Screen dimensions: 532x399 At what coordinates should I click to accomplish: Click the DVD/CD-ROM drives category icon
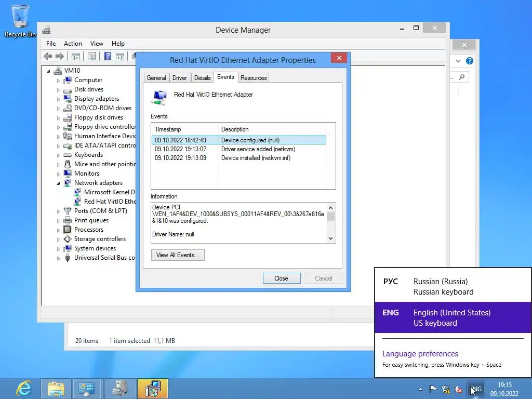(x=68, y=108)
